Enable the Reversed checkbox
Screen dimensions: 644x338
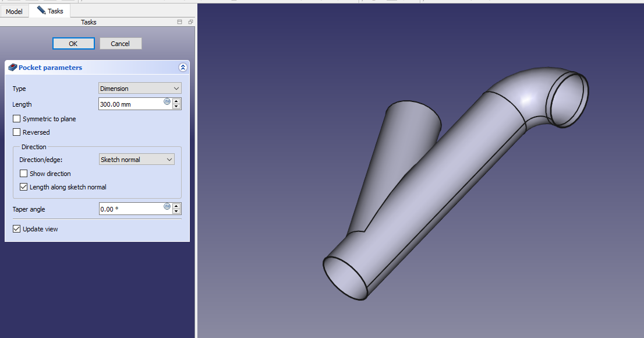(16, 132)
